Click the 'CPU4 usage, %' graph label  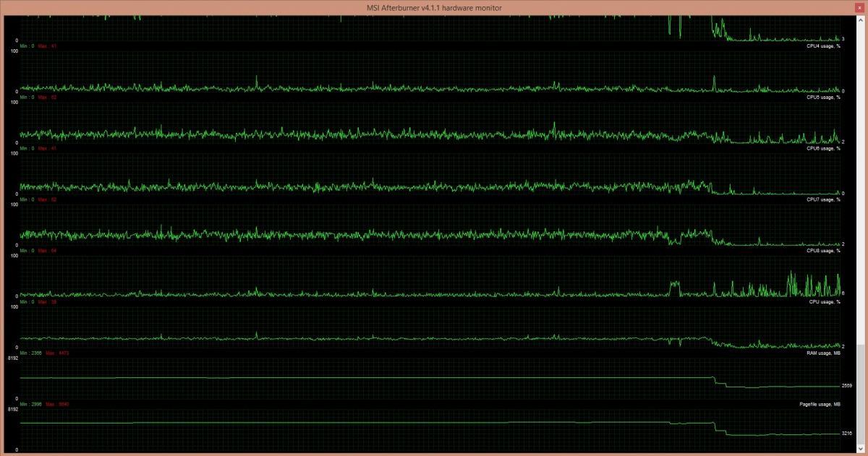coord(823,46)
